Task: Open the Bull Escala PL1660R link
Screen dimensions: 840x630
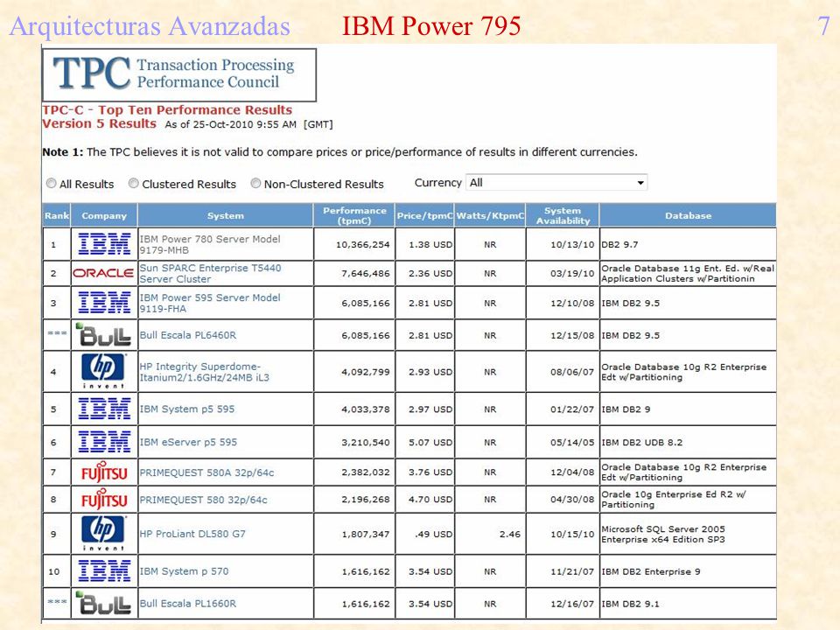Action: pyautogui.click(x=188, y=603)
